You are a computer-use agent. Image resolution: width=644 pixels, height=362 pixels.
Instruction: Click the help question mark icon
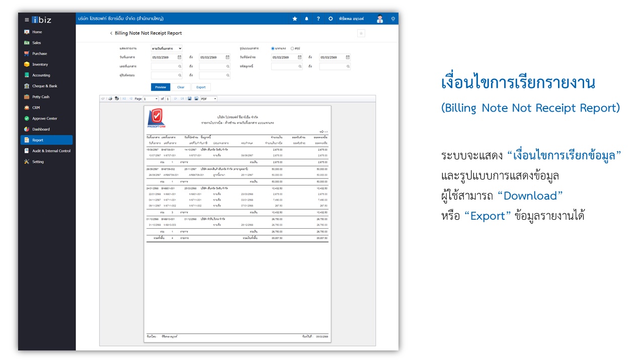pyautogui.click(x=318, y=19)
